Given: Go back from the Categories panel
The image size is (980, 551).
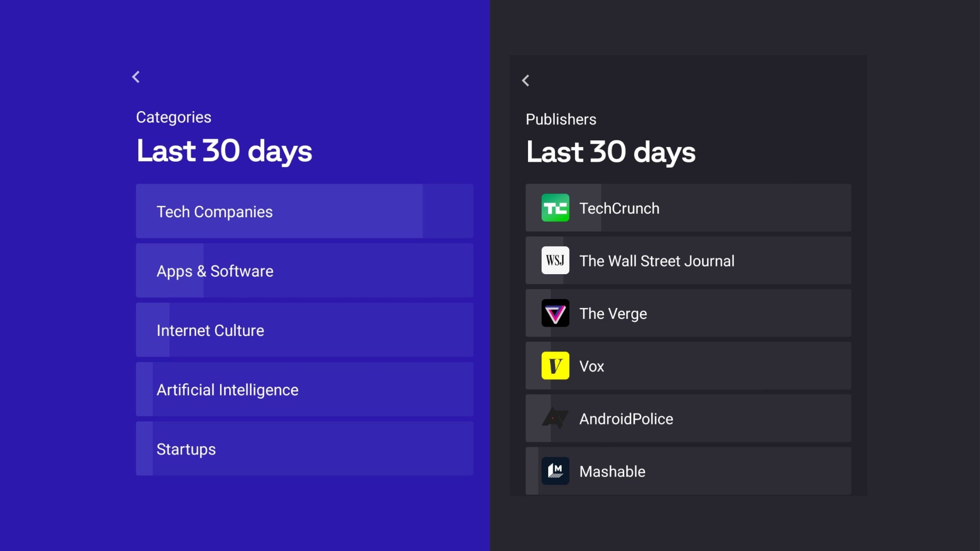Looking at the screenshot, I should (136, 77).
